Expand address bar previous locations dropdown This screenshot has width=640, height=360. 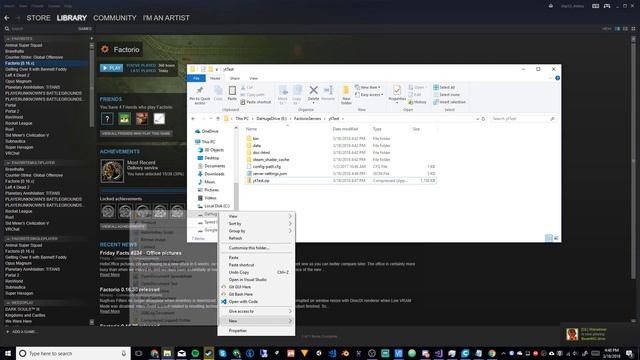[x=477, y=119]
